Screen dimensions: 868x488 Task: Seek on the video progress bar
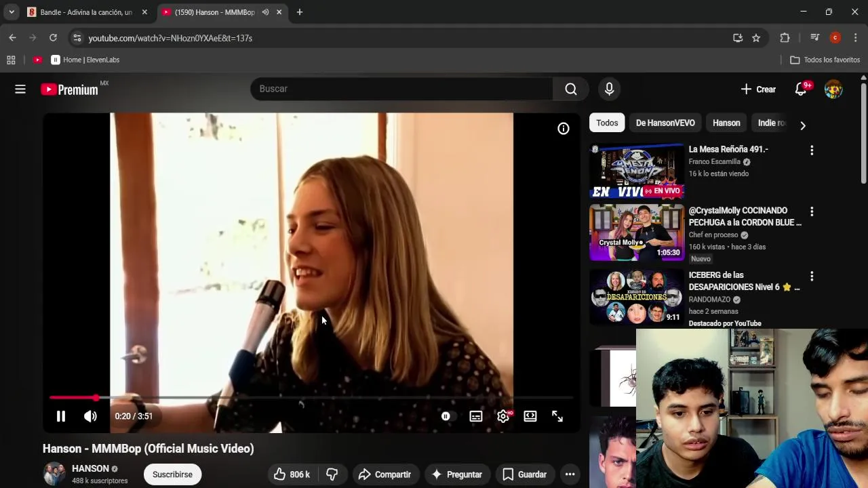[311, 398]
